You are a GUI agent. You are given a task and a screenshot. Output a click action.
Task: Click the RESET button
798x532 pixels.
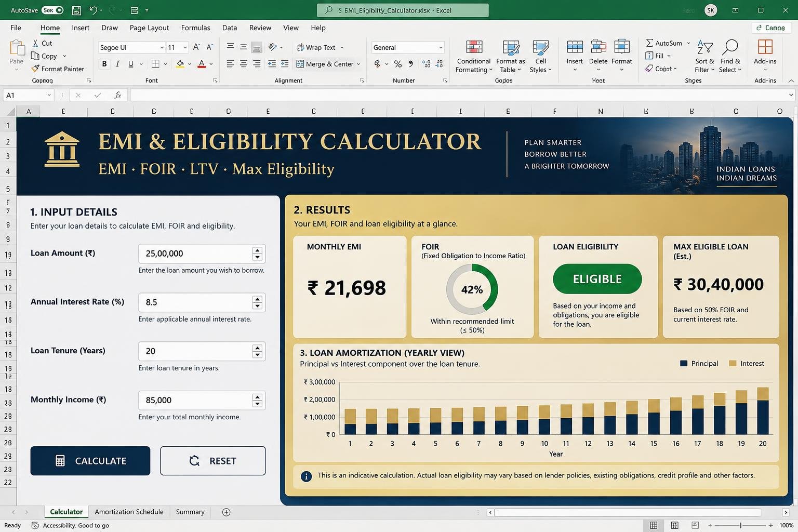213,461
